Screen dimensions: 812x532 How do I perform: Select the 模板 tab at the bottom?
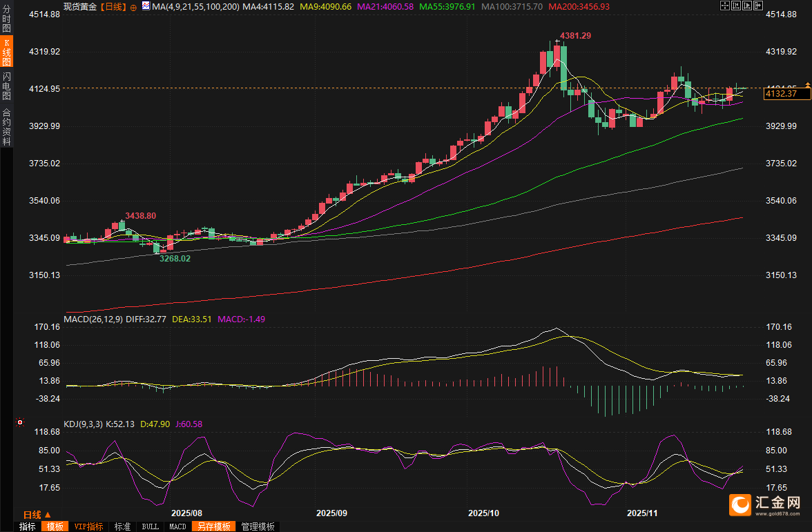(x=55, y=526)
